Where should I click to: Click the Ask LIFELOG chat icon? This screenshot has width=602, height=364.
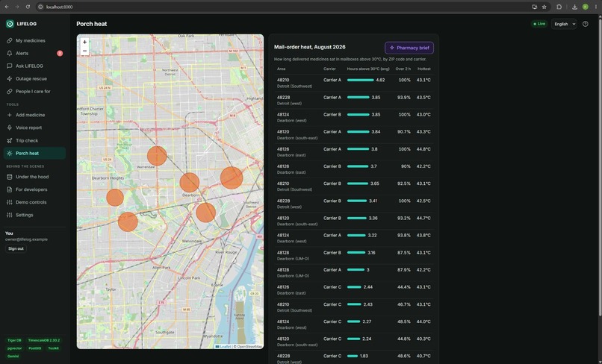(x=10, y=66)
